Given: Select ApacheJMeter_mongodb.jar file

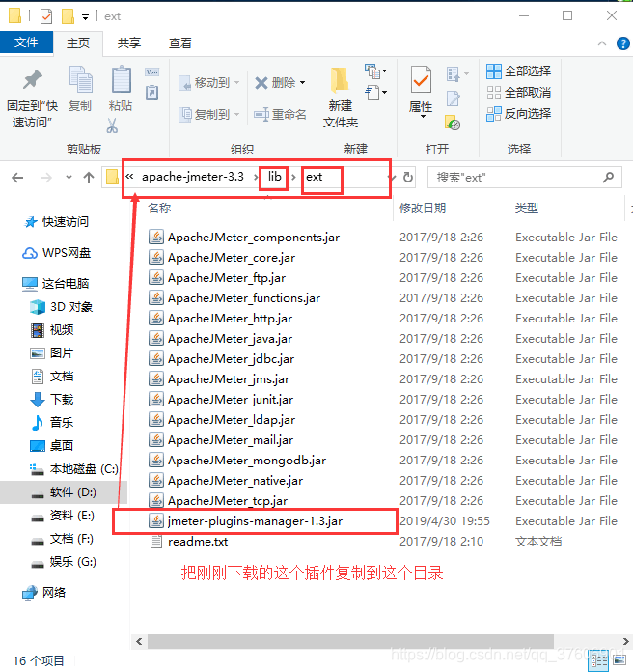Looking at the screenshot, I should click(247, 461).
